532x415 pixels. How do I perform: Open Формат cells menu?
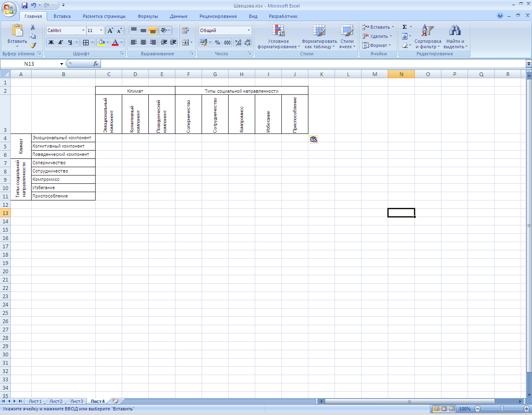pyautogui.click(x=377, y=45)
